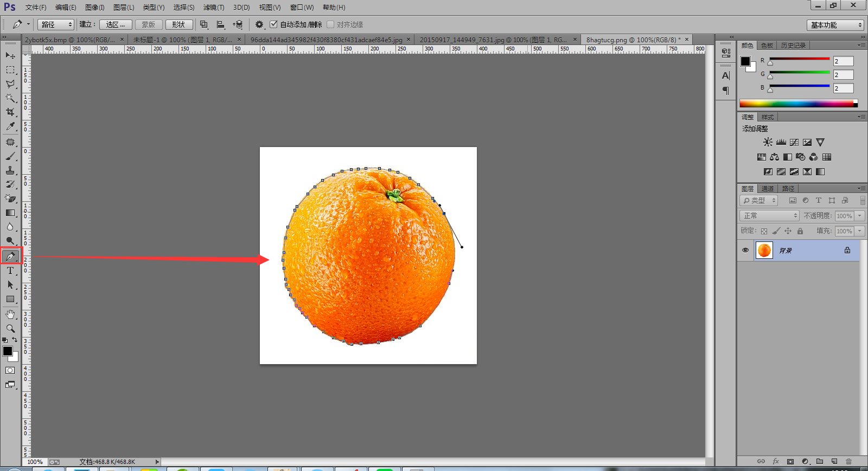Screen dimensions: 868x471
Task: Open path alignment options
Action: (x=221, y=24)
